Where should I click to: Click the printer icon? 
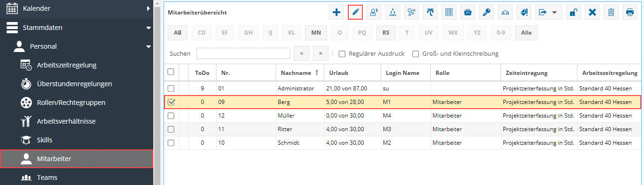tap(630, 13)
